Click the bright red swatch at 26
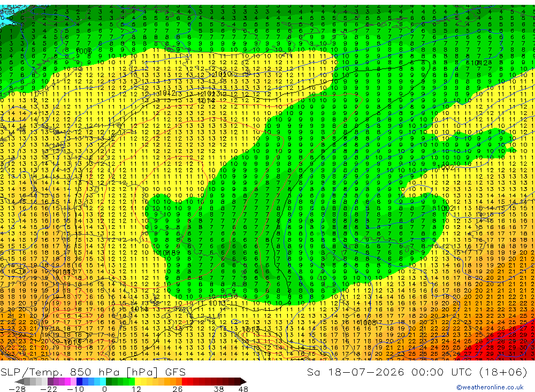The height and width of the screenshot is (392, 535). point(185,382)
